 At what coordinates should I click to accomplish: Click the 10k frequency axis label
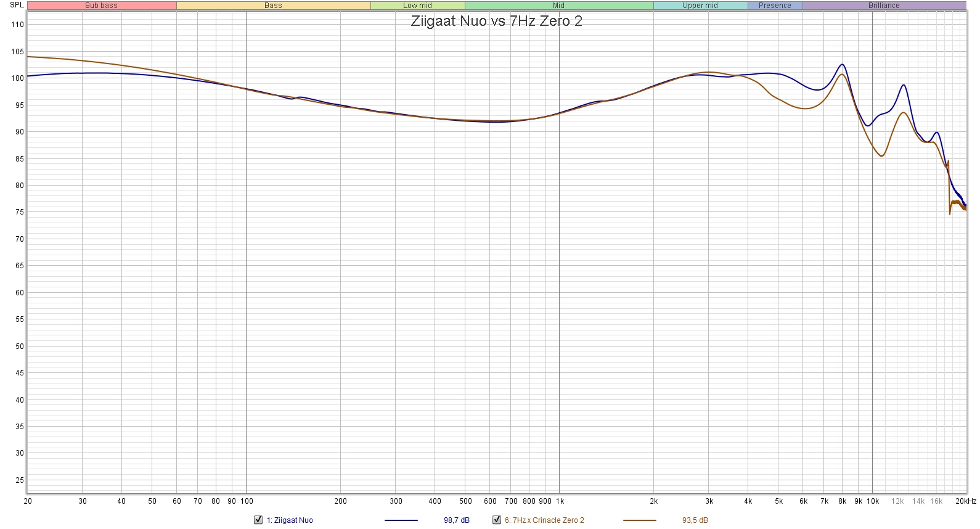pyautogui.click(x=873, y=501)
